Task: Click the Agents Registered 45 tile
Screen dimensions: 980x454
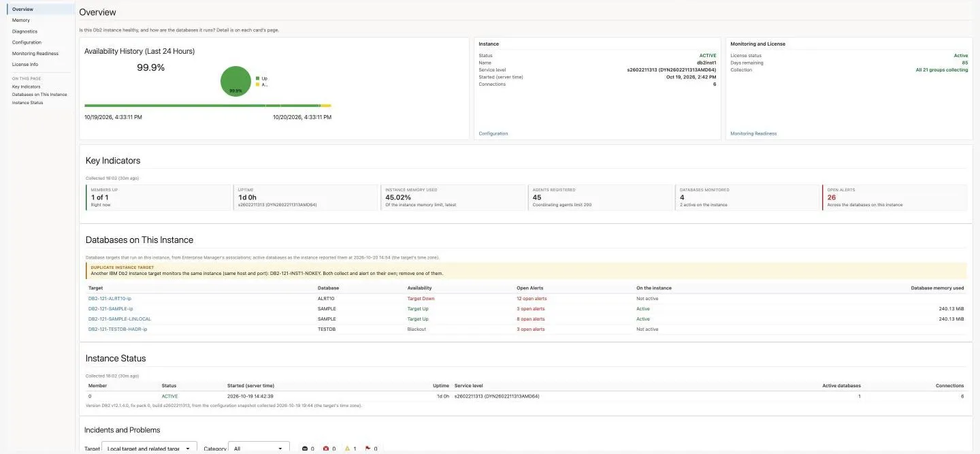Action: click(602, 197)
